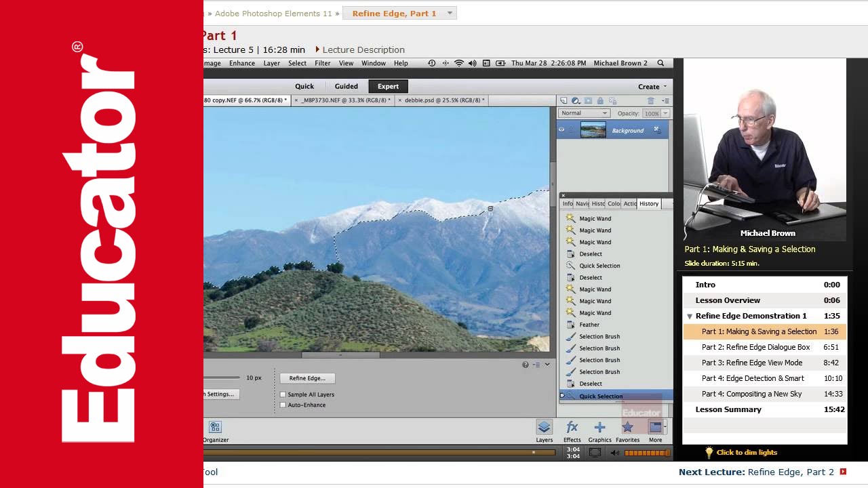The image size is (868, 488).
Task: Collapse the tool options panel chevron
Action: point(547,365)
